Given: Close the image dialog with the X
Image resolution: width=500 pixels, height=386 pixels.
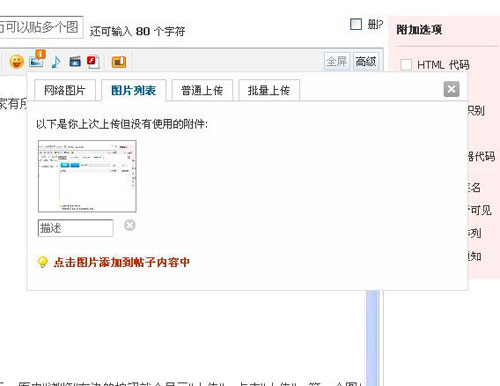Looking at the screenshot, I should [451, 89].
